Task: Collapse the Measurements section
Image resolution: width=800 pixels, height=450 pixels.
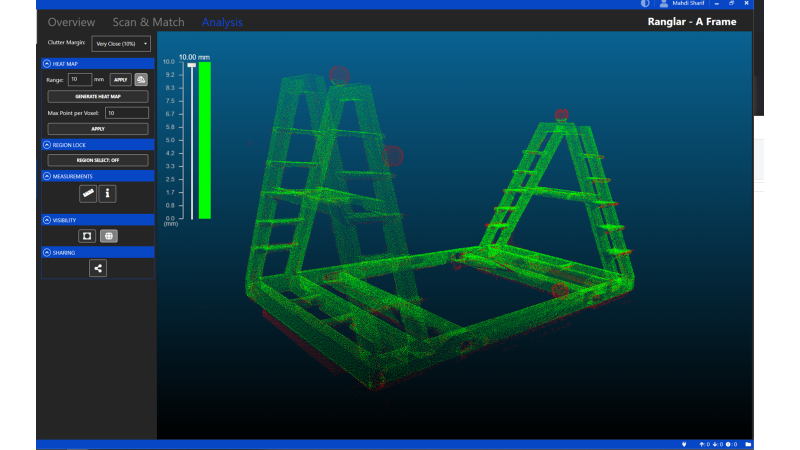Action: (x=47, y=176)
